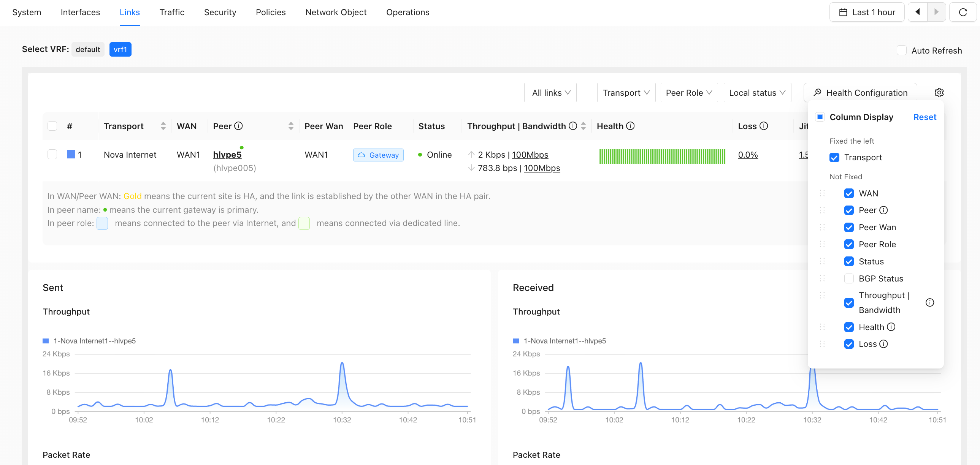Image resolution: width=980 pixels, height=465 pixels.
Task: Sort by Throughput | Bandwidth column
Action: point(583,126)
